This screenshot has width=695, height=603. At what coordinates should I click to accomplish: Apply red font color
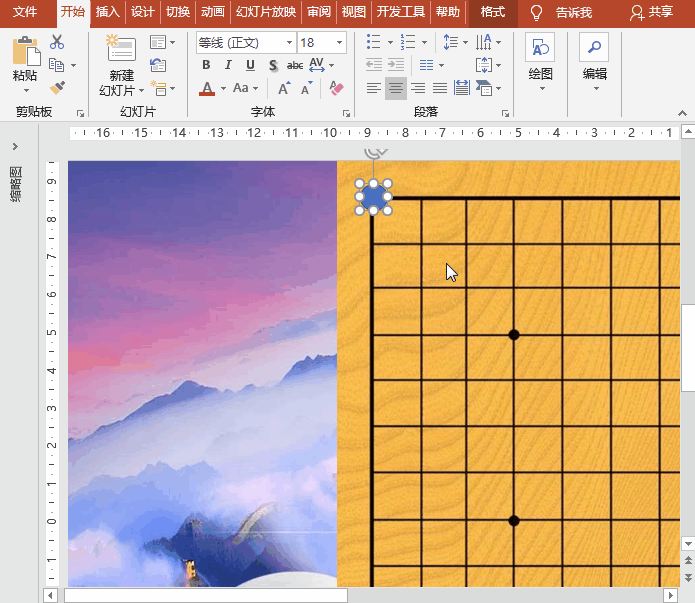pos(207,89)
